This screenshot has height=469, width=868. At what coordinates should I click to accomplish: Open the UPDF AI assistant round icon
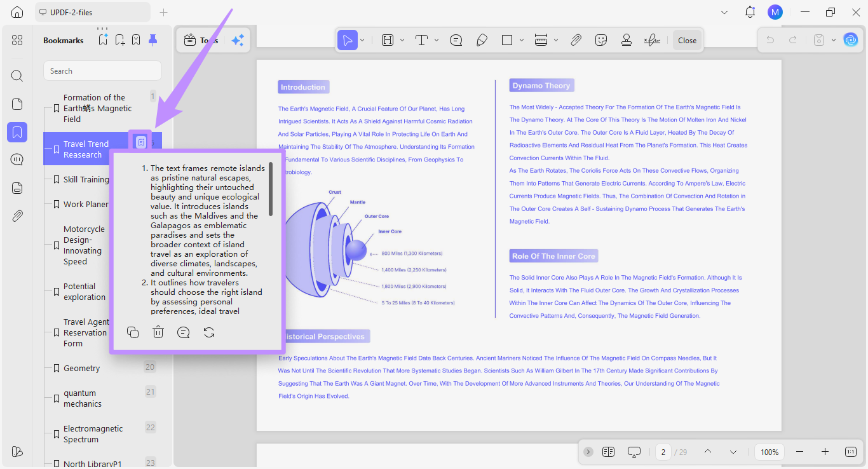coord(850,40)
